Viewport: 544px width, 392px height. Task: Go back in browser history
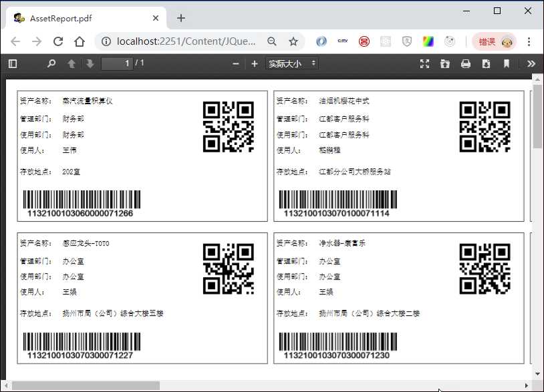pyautogui.click(x=15, y=41)
